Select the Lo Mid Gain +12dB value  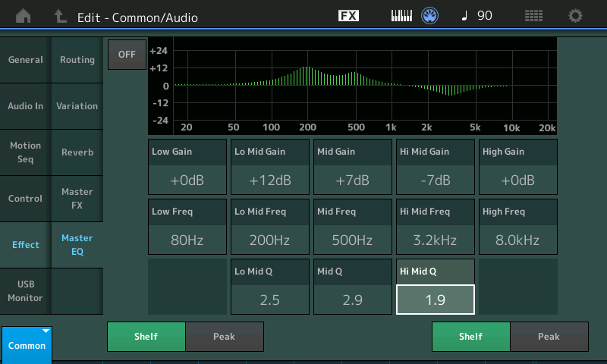click(x=270, y=180)
